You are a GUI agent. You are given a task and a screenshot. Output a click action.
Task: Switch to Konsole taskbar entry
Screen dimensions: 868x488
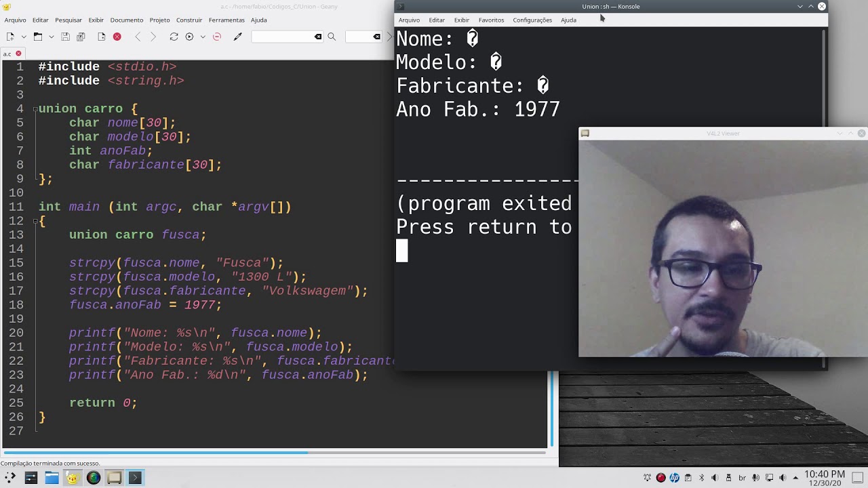tap(135, 478)
